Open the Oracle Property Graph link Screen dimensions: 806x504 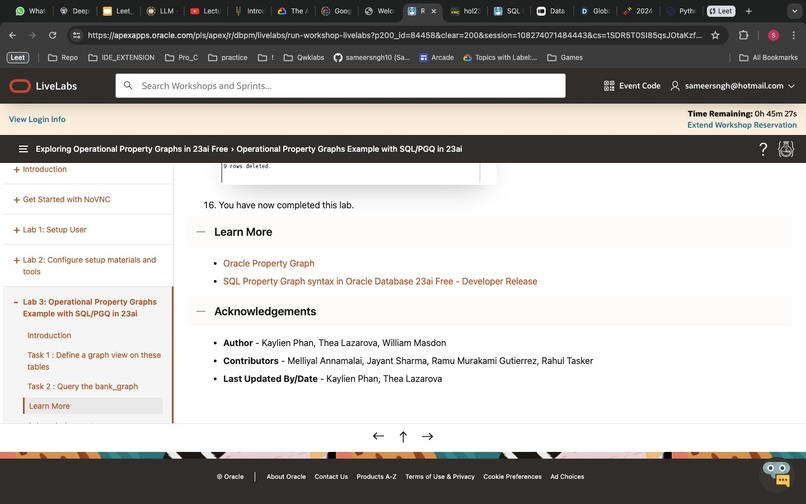tap(268, 263)
